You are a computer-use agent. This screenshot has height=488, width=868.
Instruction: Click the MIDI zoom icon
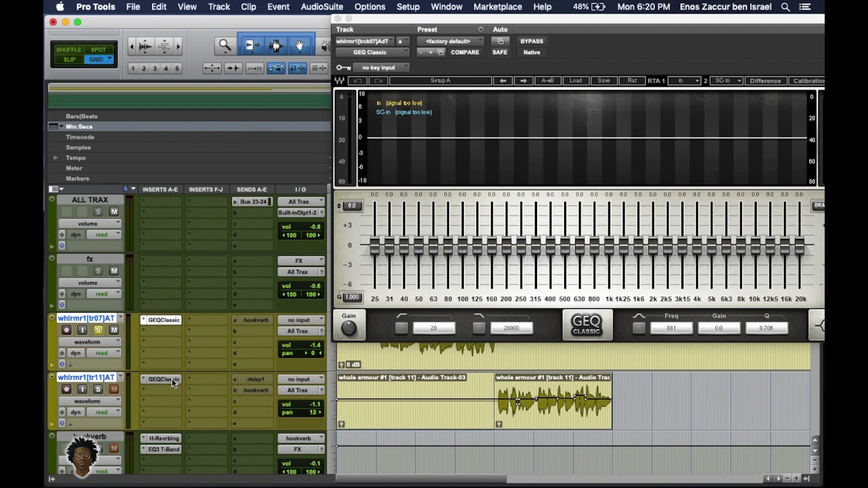pos(164,46)
